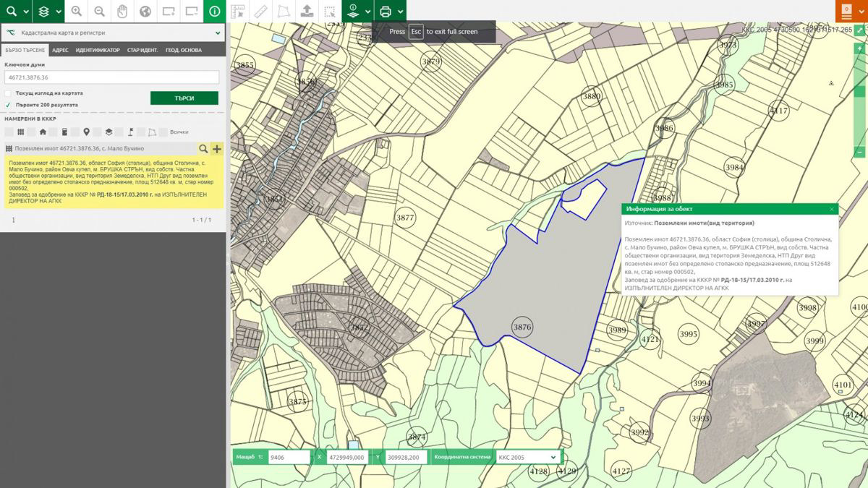Open the 'ИДЕНТИФИКАТОР' tab
The height and width of the screenshot is (488, 868).
click(98, 50)
